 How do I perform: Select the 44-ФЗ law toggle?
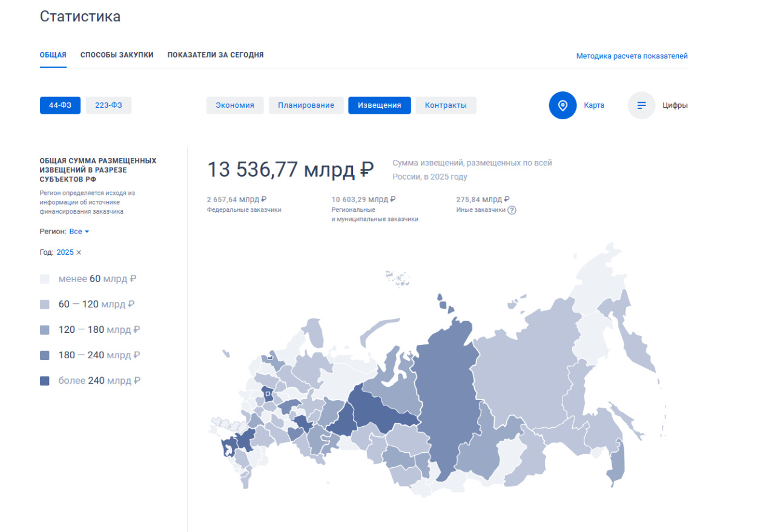pos(60,105)
